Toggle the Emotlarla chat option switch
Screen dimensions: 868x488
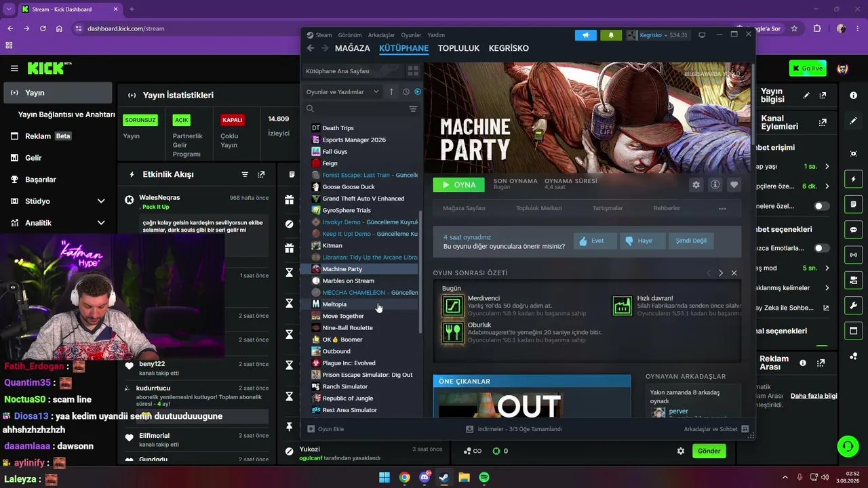pos(821,248)
